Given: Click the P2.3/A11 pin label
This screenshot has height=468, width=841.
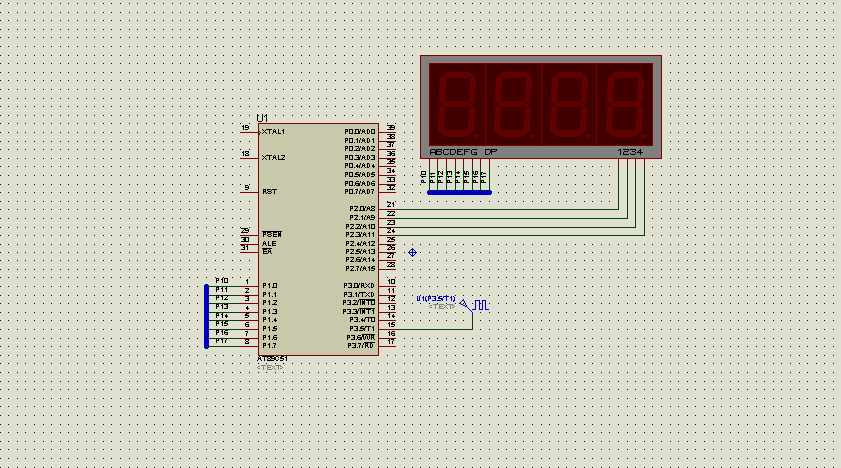Looking at the screenshot, I should [360, 235].
